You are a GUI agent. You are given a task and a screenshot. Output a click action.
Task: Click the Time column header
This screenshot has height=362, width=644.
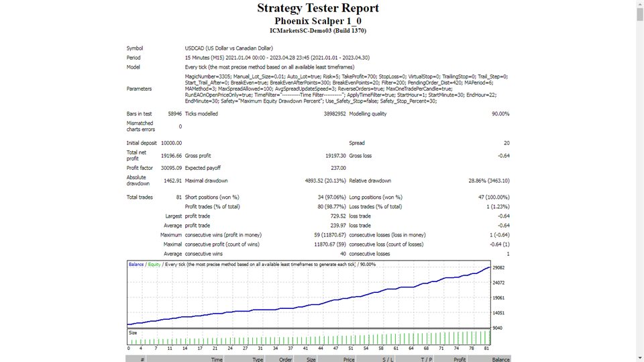point(217,359)
